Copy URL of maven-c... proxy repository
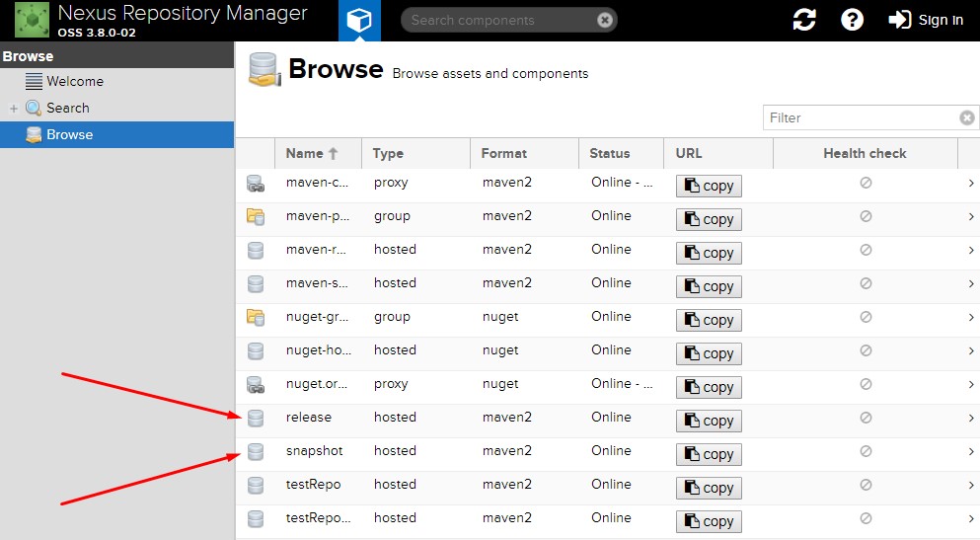The width and height of the screenshot is (980, 540). click(709, 186)
